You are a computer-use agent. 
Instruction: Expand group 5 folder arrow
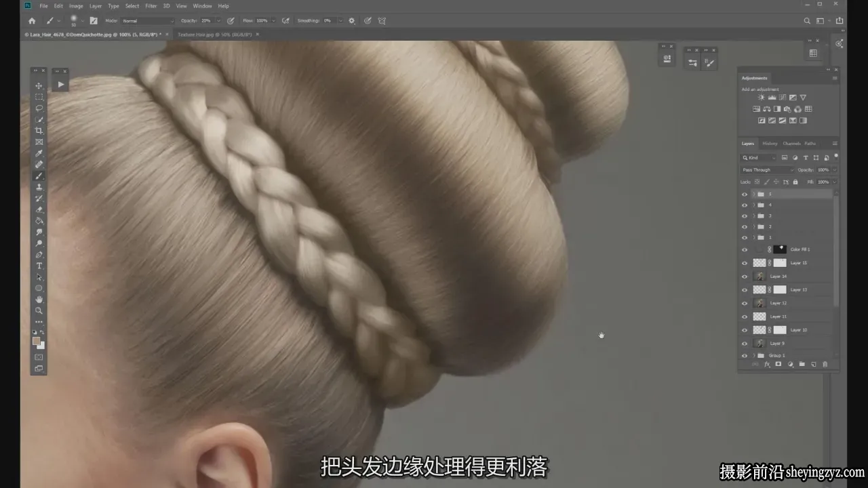(x=753, y=194)
